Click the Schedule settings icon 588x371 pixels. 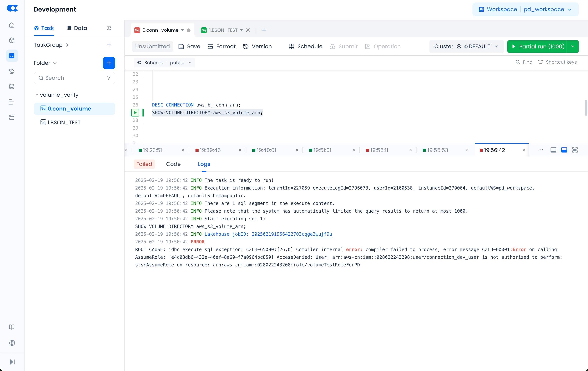click(x=291, y=47)
